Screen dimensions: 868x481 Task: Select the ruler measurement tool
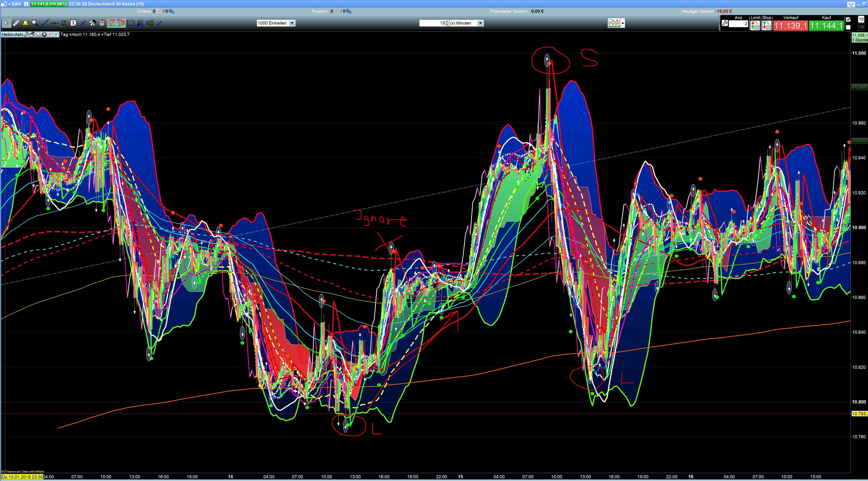16,23
